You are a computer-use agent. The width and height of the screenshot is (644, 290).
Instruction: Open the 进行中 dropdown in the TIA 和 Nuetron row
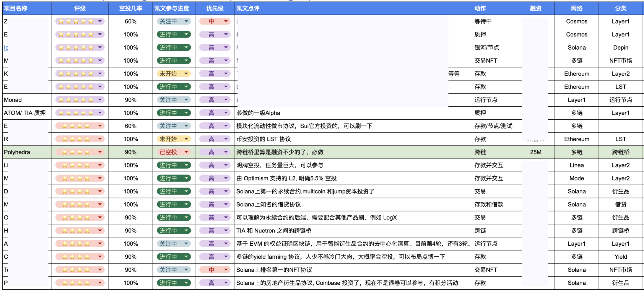point(174,231)
